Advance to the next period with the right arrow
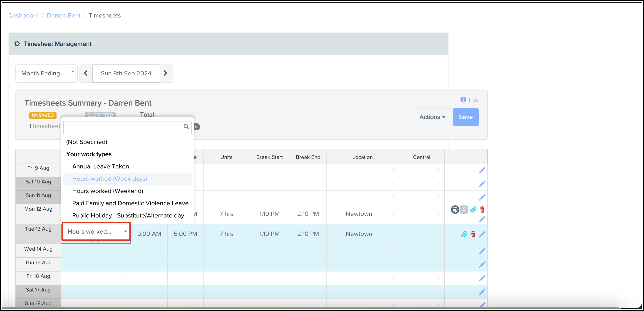This screenshot has width=644, height=311. (166, 73)
